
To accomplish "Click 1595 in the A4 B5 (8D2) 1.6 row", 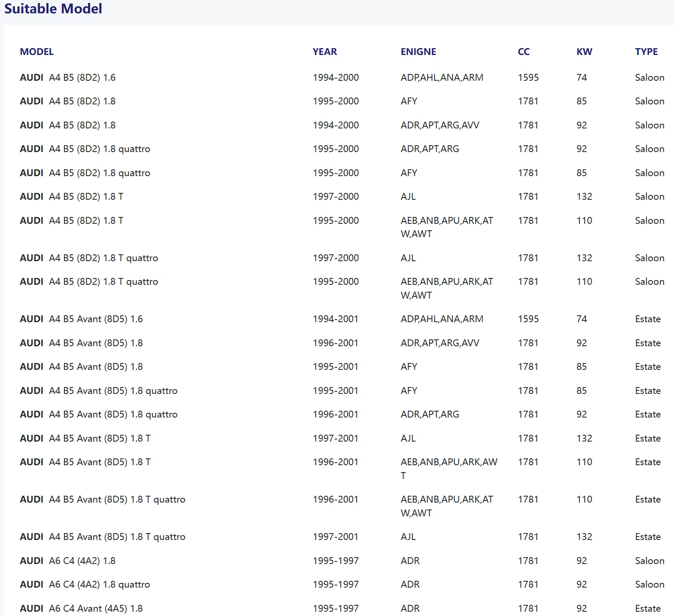I will pyautogui.click(x=528, y=78).
